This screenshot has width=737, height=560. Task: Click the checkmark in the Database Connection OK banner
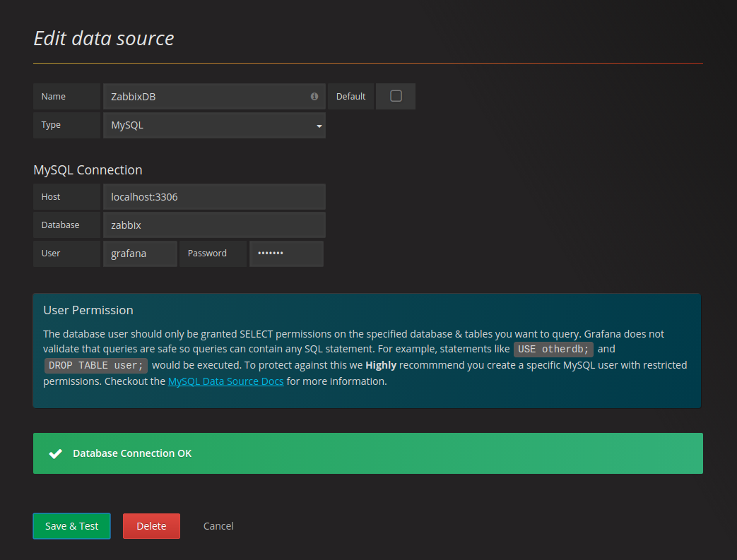coord(55,453)
